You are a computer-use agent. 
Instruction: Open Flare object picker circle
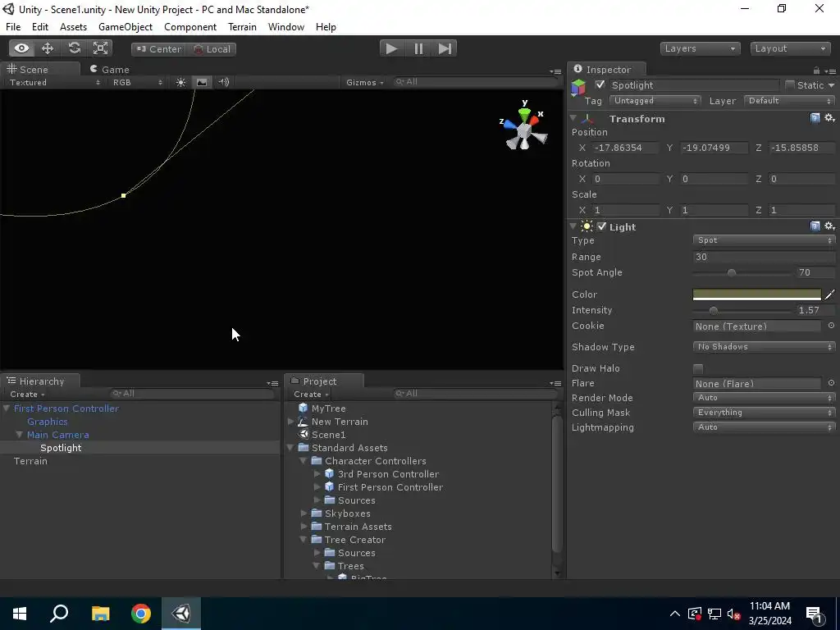click(x=831, y=383)
